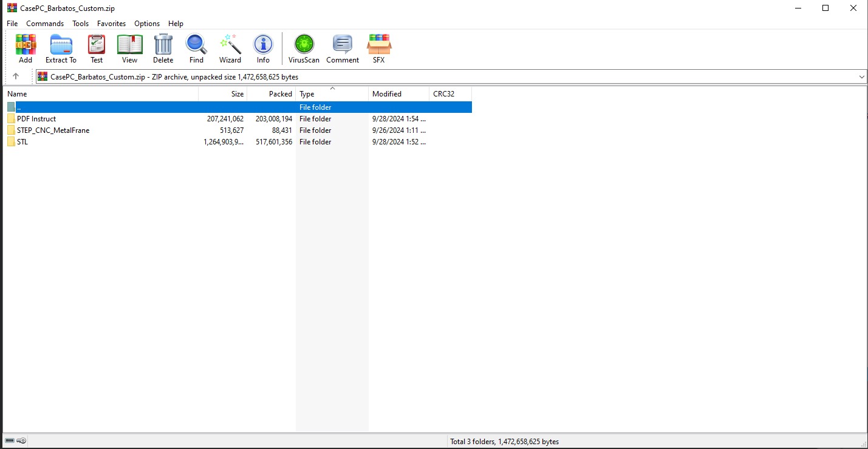Click the STEP_CNC_MetalFrane folder icon

tap(11, 130)
